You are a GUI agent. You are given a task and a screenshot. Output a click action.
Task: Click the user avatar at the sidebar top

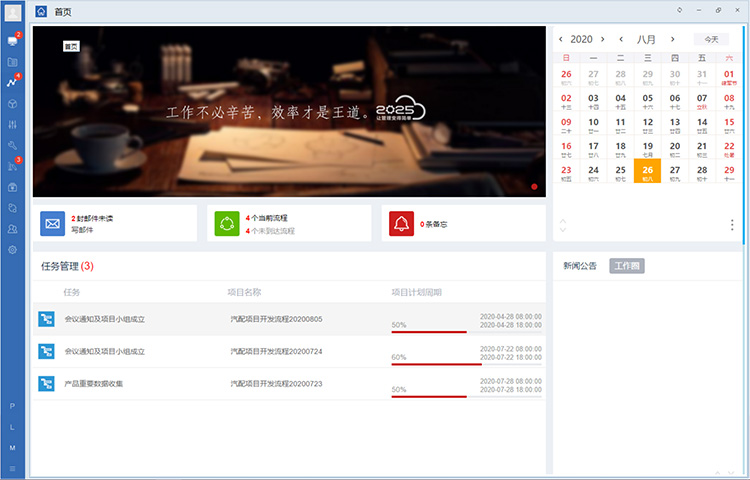tap(13, 12)
